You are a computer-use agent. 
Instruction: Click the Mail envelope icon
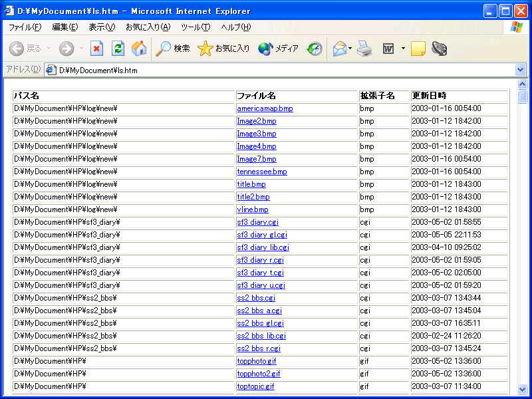coord(339,49)
